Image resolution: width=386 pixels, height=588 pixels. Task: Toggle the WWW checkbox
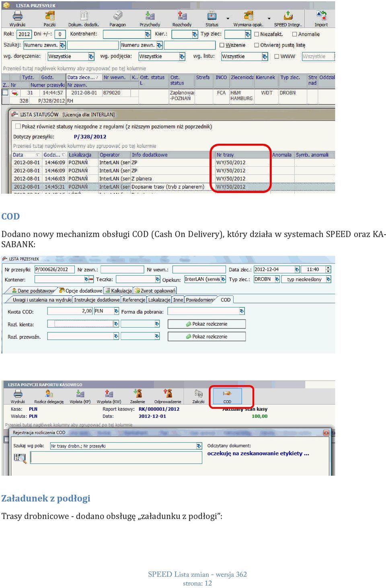tap(277, 56)
